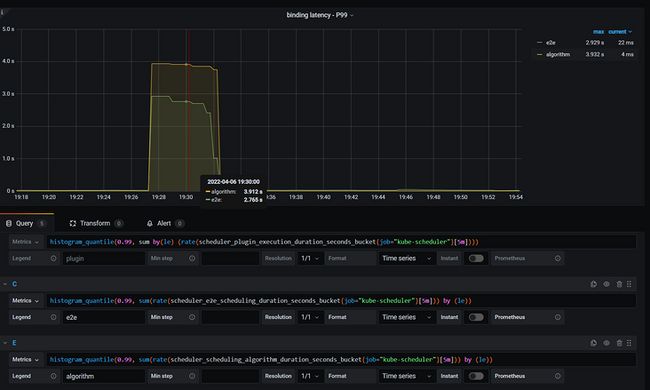Switch to the Transform tab
The image size is (650, 390).
click(96, 223)
